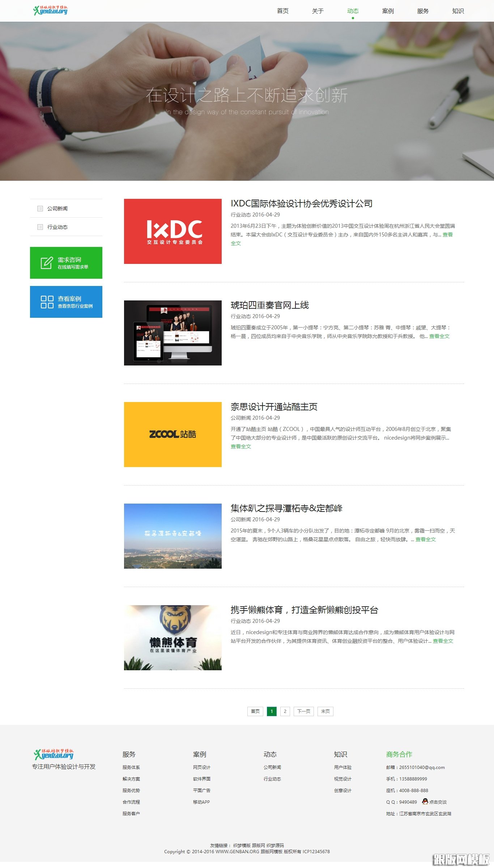Click 查看全文 link of 潭柘寺 article
The width and height of the screenshot is (494, 868).
click(426, 539)
